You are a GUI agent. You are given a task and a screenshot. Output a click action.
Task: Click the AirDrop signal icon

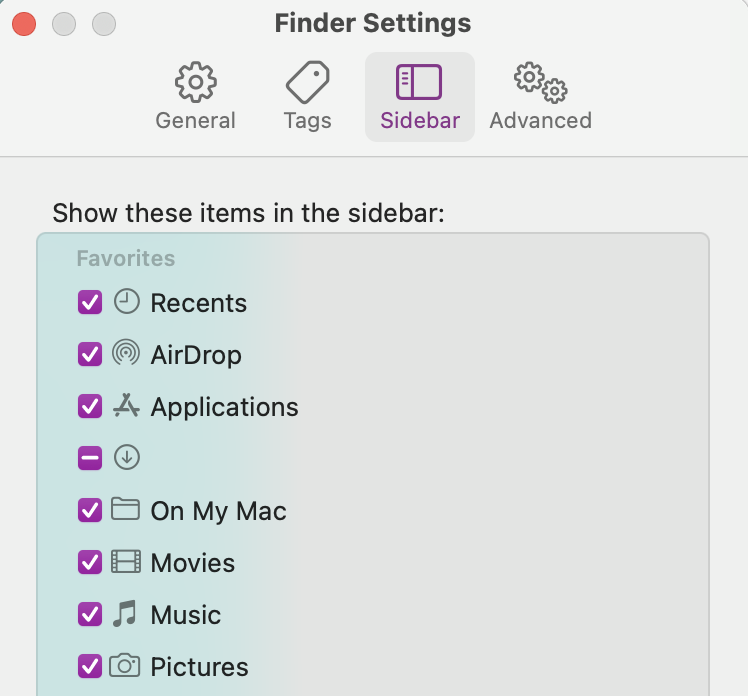[x=126, y=354]
